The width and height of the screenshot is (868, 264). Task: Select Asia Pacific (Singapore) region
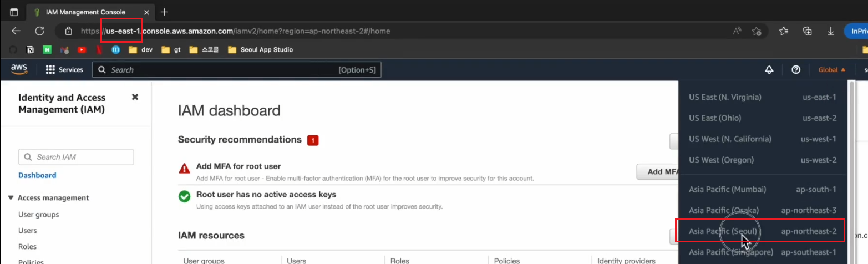763,252
